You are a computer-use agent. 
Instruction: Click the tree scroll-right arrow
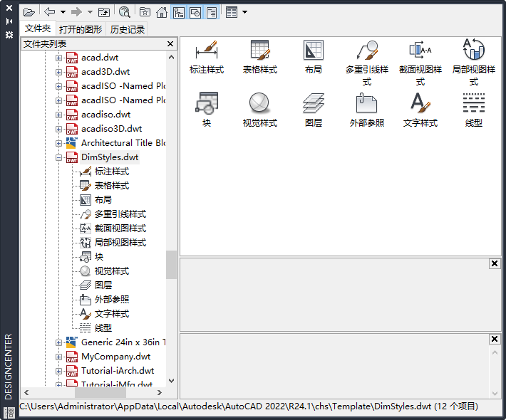(160, 392)
